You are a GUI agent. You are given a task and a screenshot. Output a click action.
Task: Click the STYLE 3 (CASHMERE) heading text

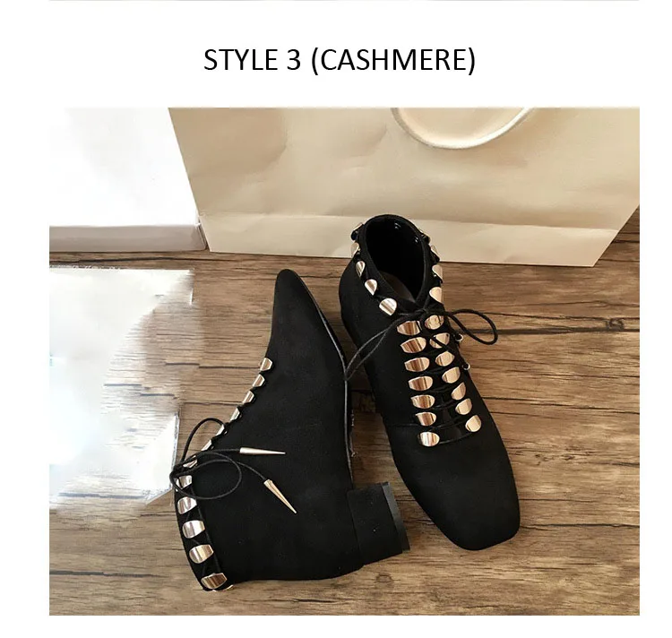click(x=339, y=60)
